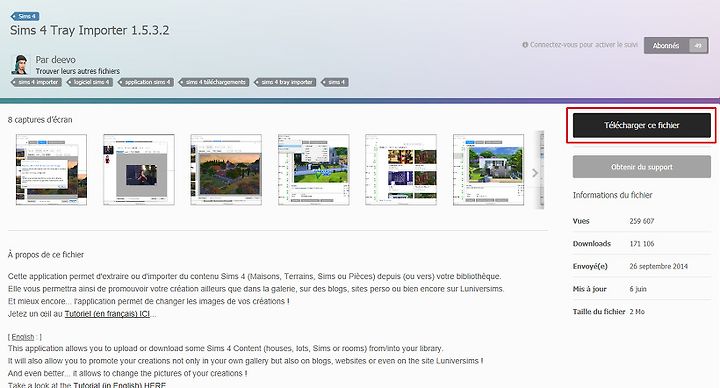Click the info icon beside Connectez-vous
Image resolution: width=720 pixels, height=388 pixels.
click(525, 45)
